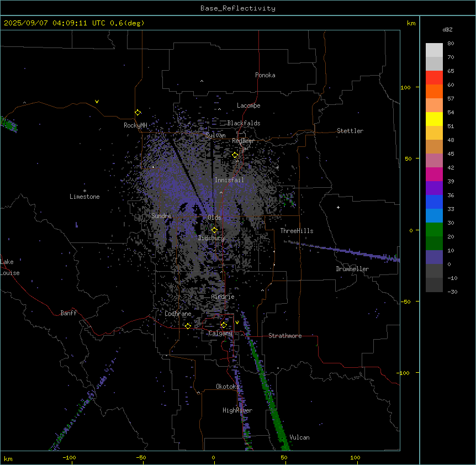Click the Airdrie city label
The width and height of the screenshot is (476, 465).
tap(223, 297)
